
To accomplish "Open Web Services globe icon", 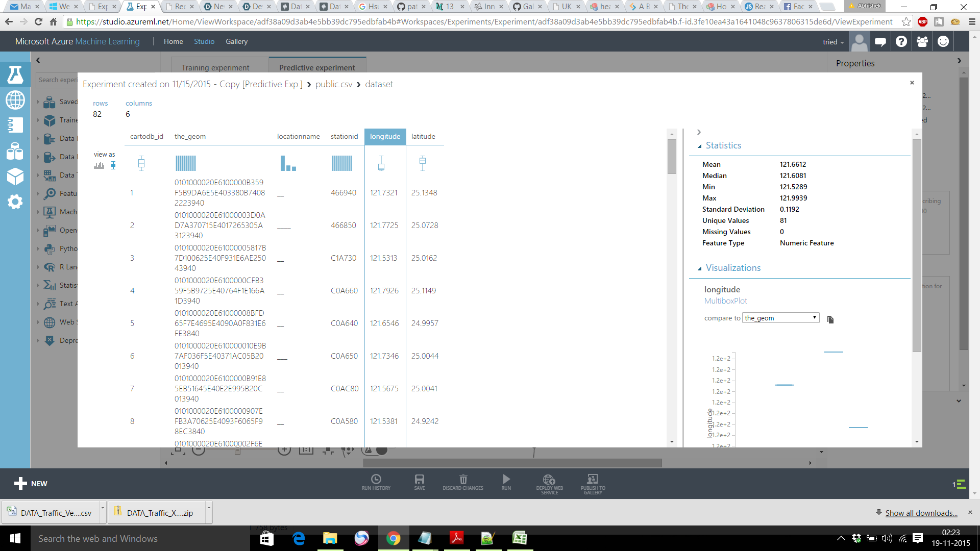I will 15,100.
